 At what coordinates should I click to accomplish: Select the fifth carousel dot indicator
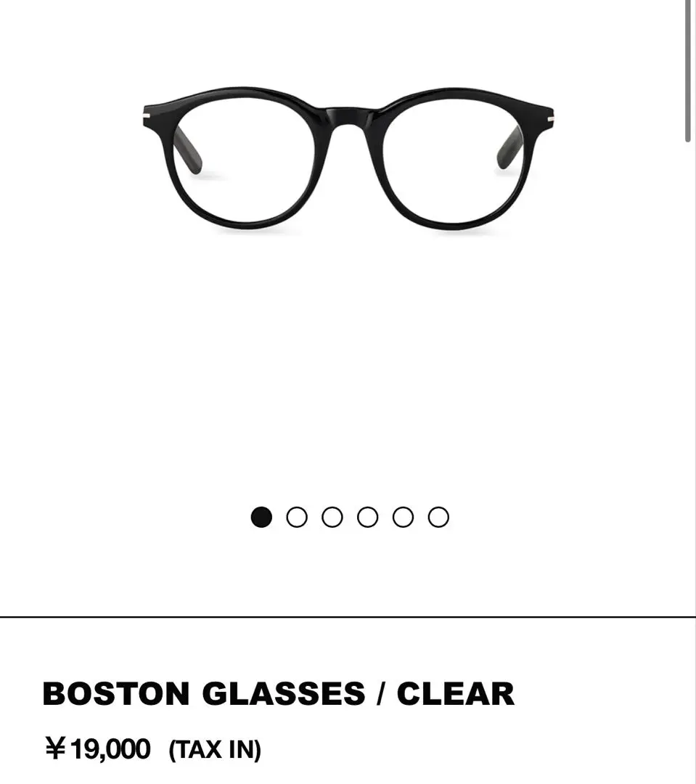point(404,517)
